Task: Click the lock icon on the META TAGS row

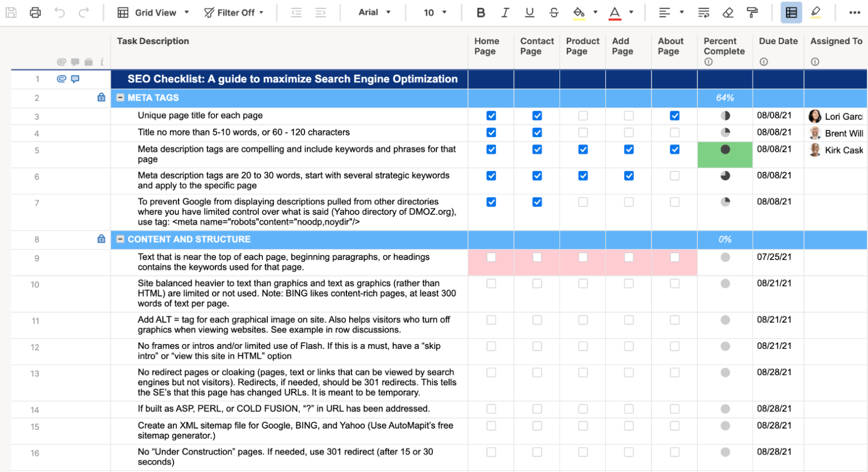Action: tap(101, 97)
